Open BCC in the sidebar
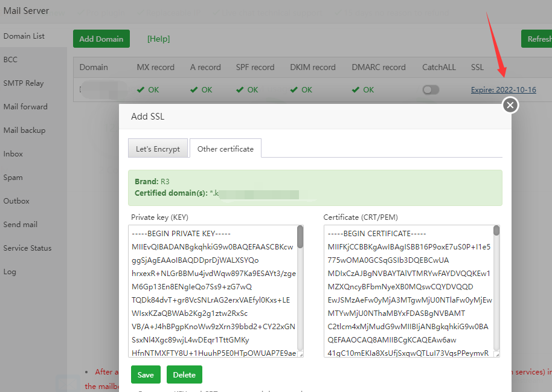Screen dimensions: 552x392 click(10, 60)
